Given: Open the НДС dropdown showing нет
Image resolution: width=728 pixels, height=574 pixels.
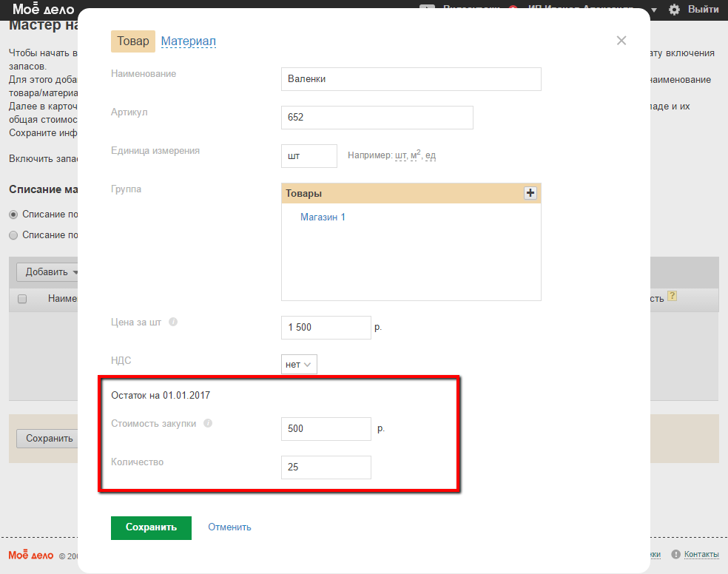Looking at the screenshot, I should click(299, 364).
